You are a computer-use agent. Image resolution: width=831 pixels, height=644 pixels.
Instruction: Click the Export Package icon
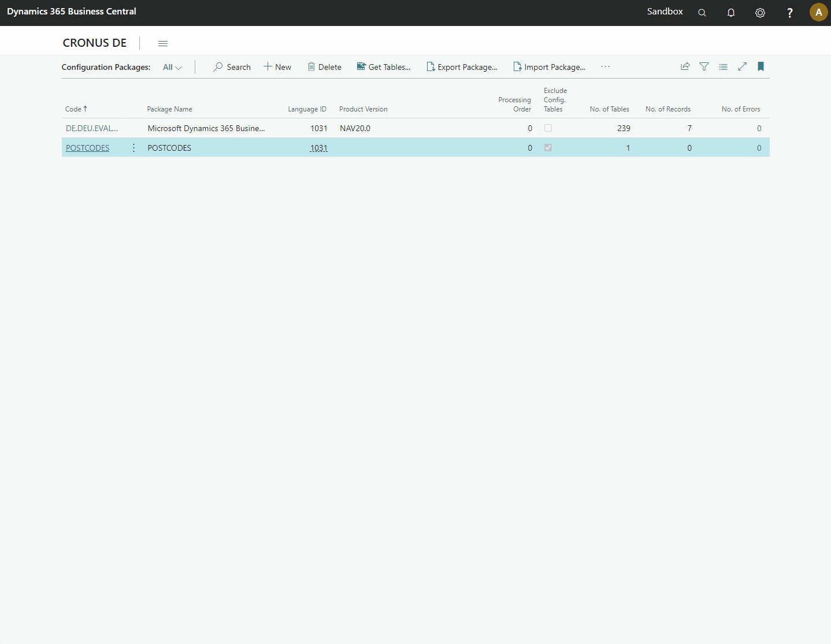pyautogui.click(x=431, y=66)
